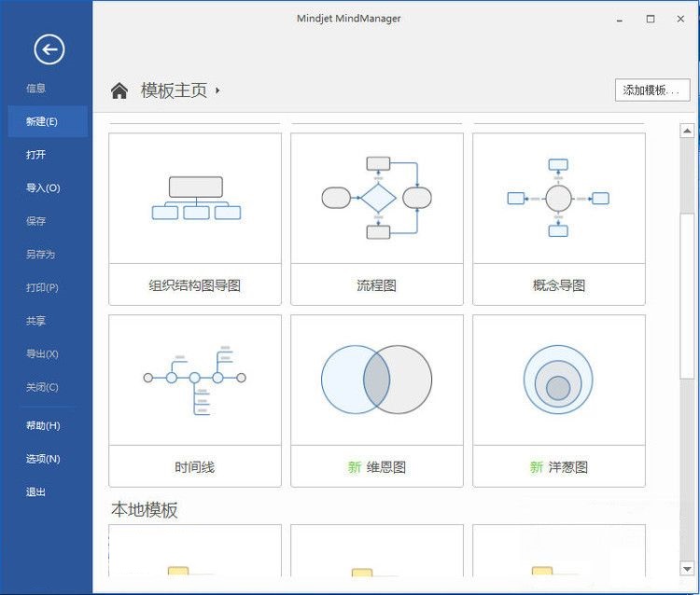
Task: Open the 信息 menu item
Action: pos(35,89)
